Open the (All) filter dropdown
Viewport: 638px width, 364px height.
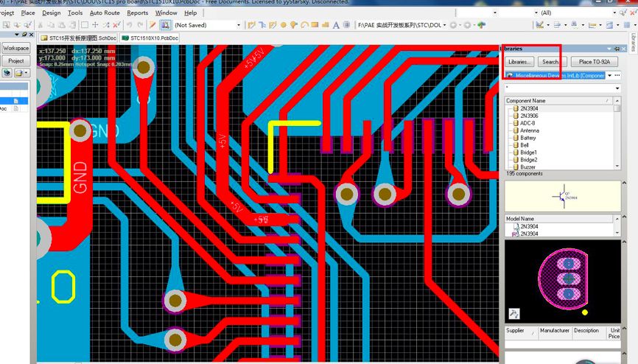click(614, 13)
